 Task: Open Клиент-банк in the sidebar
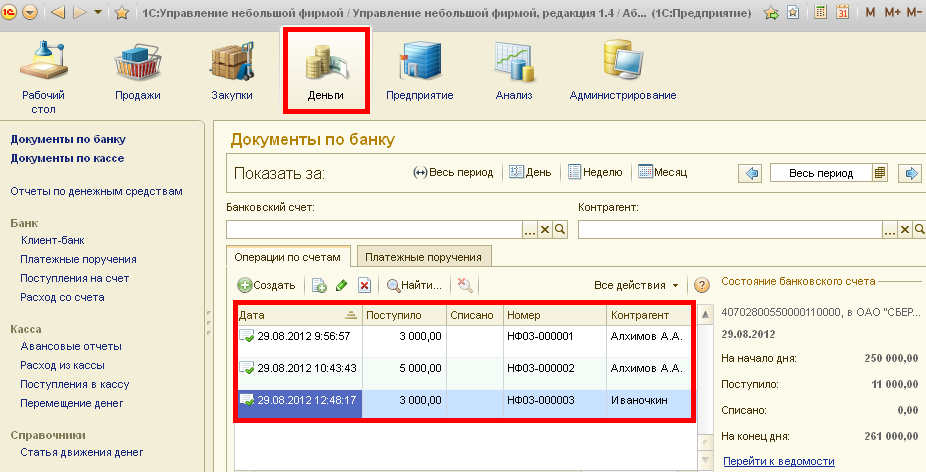tap(53, 240)
